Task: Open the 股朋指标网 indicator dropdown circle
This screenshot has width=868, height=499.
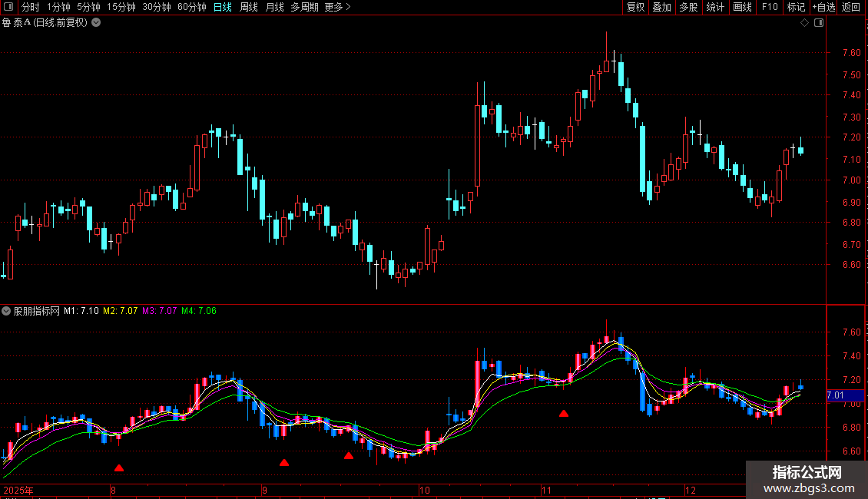Action: click(x=6, y=311)
